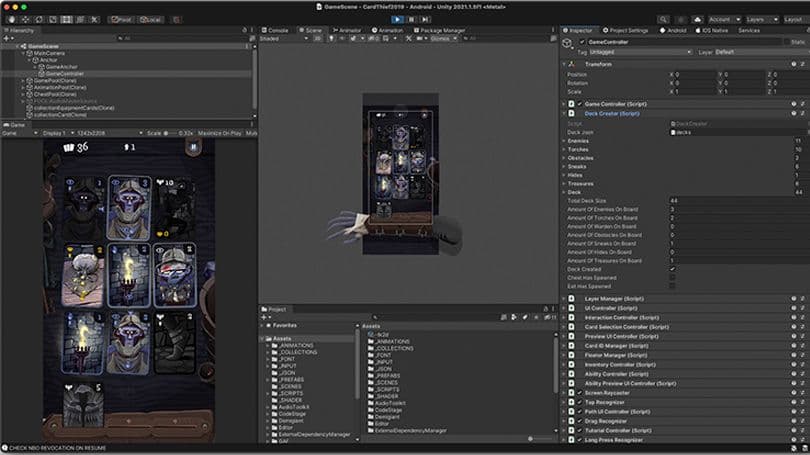Click the Position X field
810x455 pixels.
[694, 74]
